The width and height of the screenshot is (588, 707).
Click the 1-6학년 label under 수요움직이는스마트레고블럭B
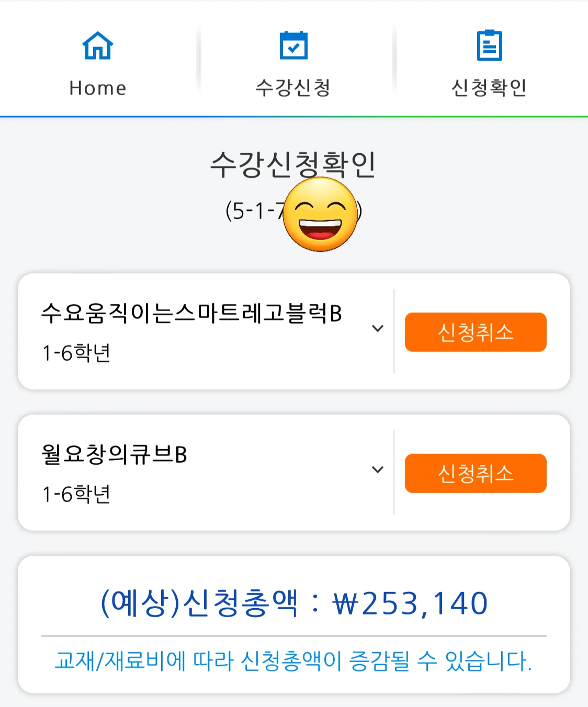coord(76,353)
